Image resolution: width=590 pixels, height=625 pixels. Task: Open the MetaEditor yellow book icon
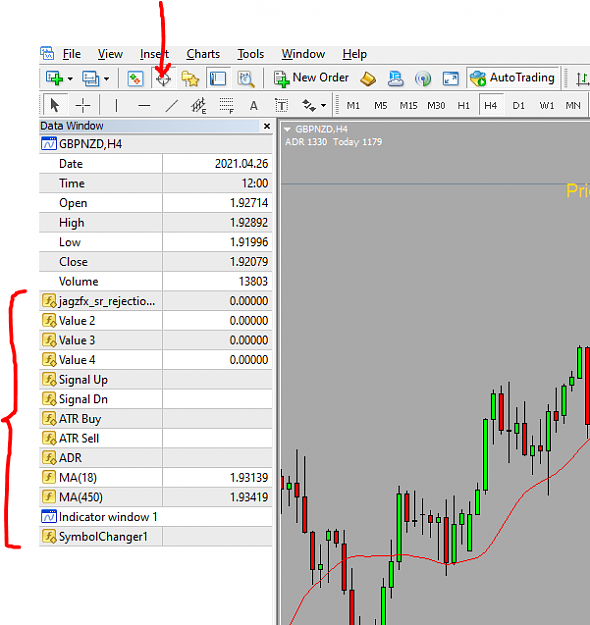368,78
